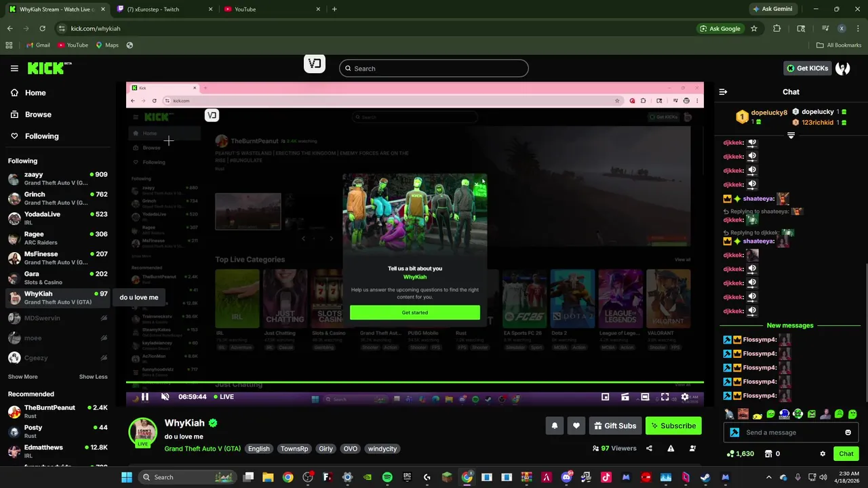Viewport: 868px width, 488px height.
Task: Send message with Chat button
Action: tap(846, 453)
